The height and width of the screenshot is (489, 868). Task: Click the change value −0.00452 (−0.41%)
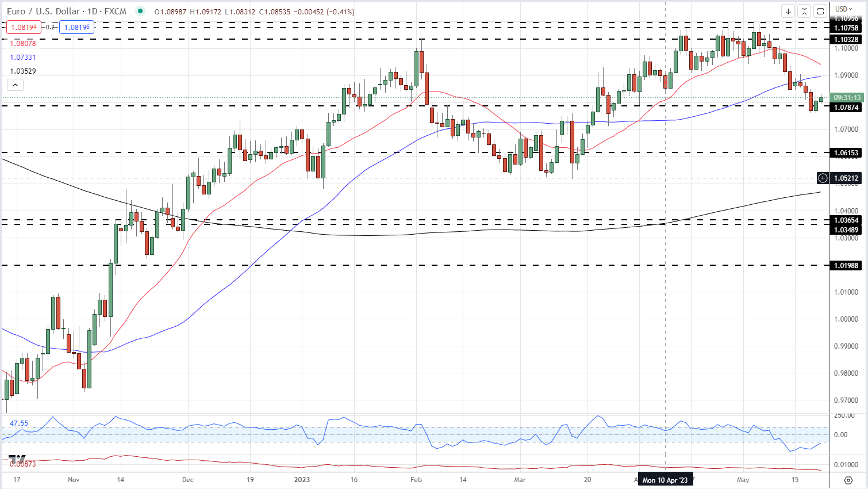point(325,12)
